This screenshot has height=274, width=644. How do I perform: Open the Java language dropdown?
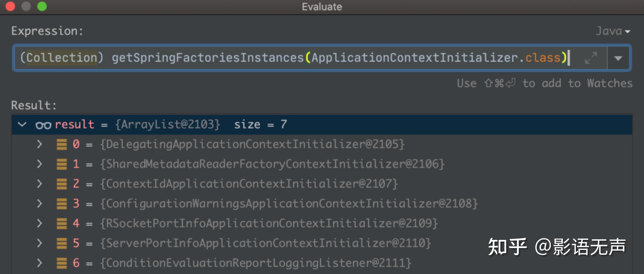tap(613, 31)
